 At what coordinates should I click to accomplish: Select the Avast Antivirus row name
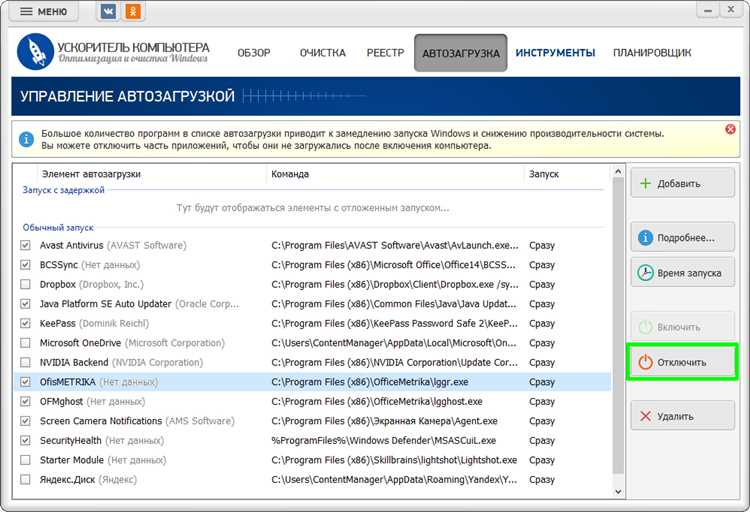71,245
